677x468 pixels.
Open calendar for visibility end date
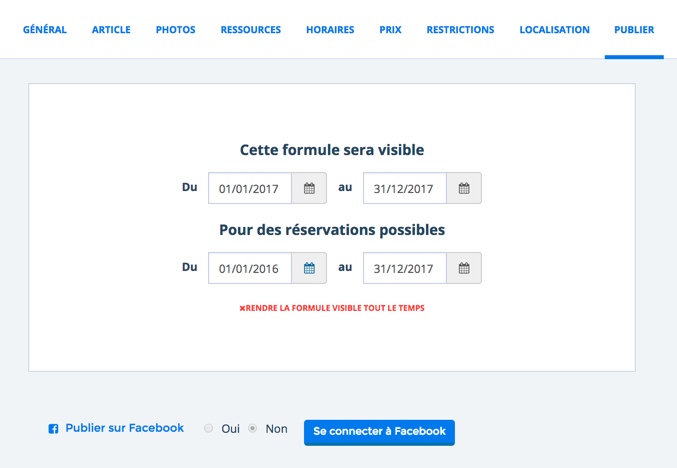(463, 188)
